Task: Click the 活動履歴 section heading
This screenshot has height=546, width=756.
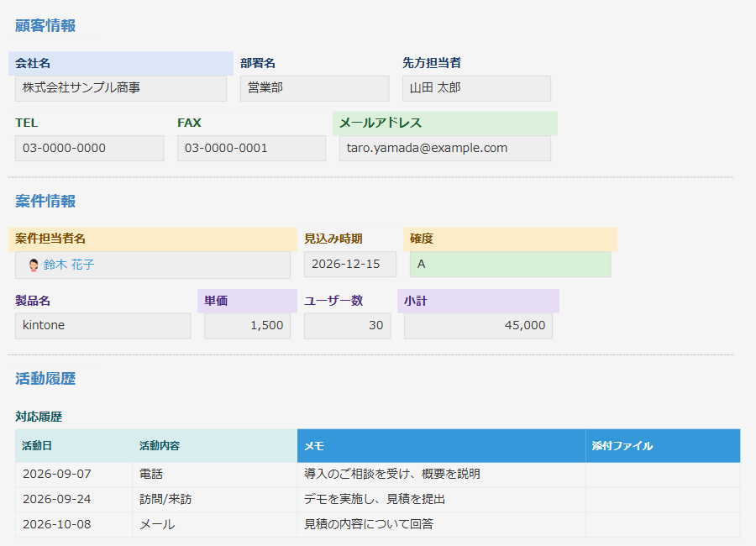Action: coord(45,379)
